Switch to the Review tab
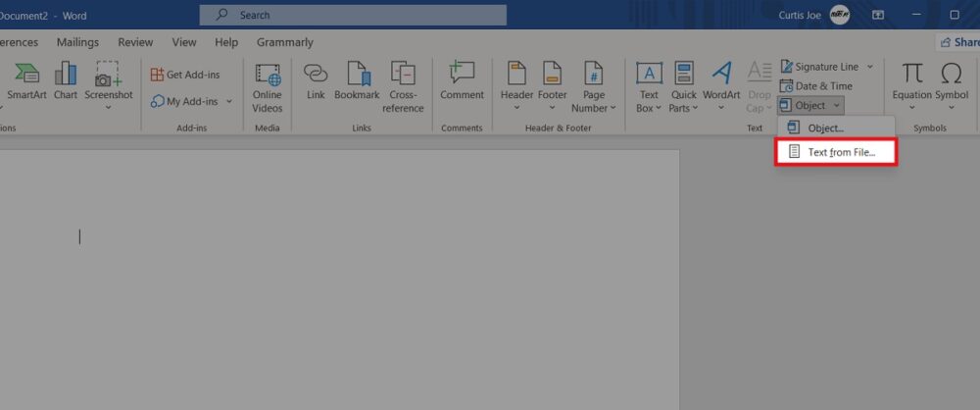The height and width of the screenshot is (410, 980). point(135,42)
